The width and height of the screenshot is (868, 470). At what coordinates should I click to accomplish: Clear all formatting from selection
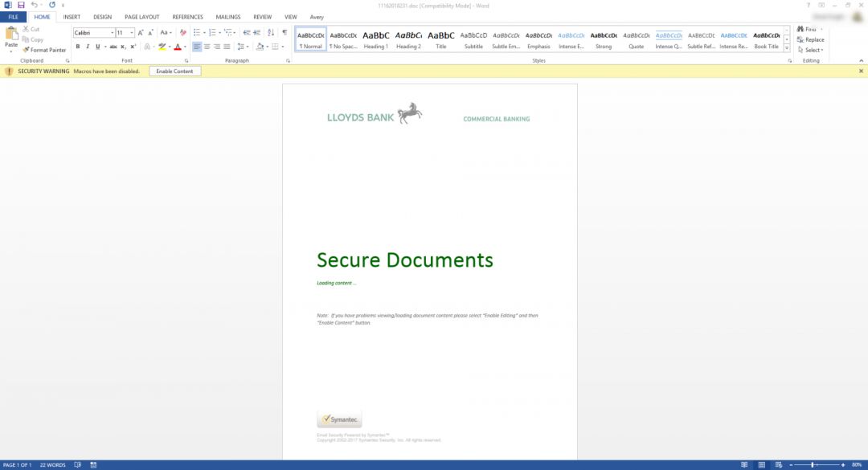[x=183, y=33]
